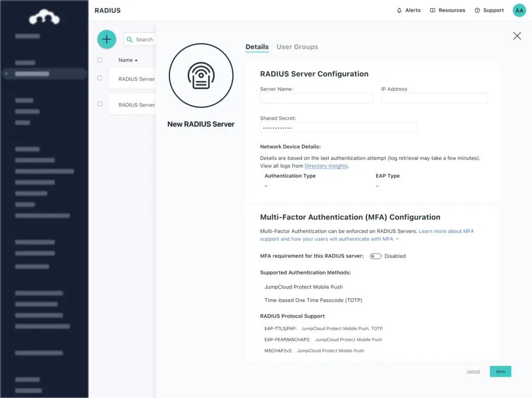Switch to the User Groups tab

(x=297, y=47)
